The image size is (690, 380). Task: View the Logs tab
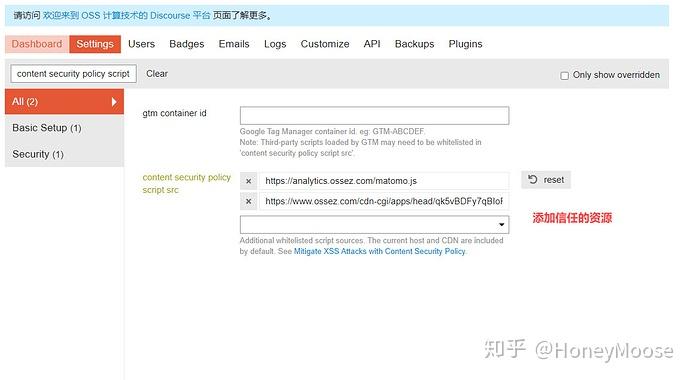(x=275, y=44)
